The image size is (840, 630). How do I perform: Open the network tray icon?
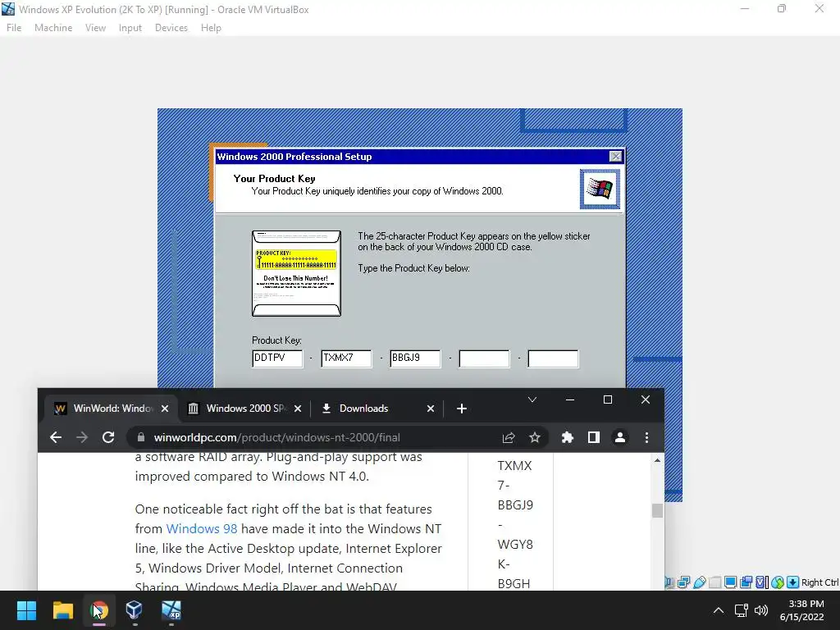741,610
